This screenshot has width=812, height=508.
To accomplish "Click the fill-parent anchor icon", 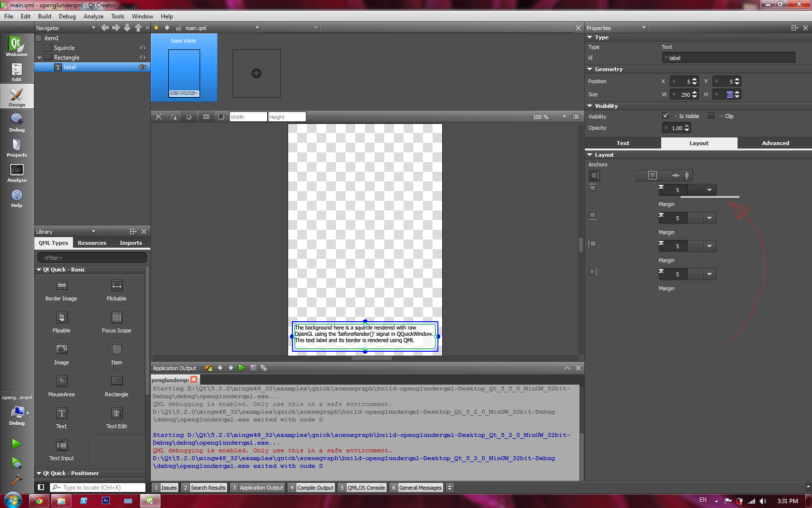I will 652,175.
